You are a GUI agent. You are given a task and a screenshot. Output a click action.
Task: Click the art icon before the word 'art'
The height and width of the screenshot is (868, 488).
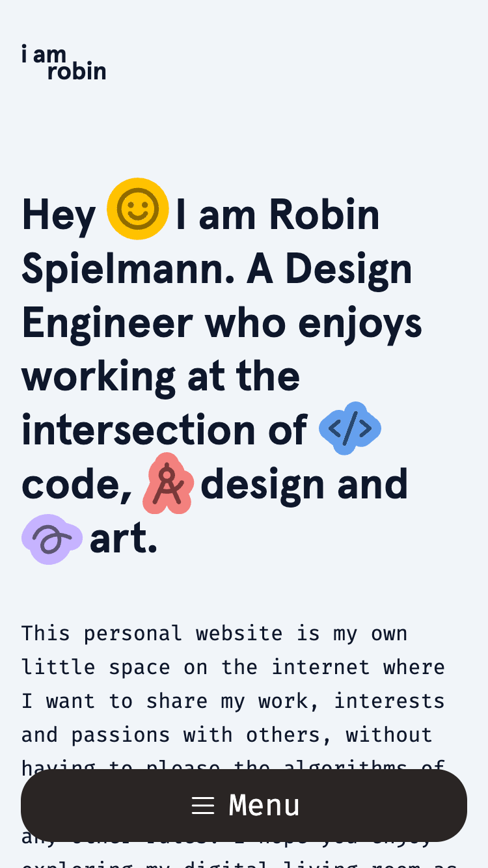pyautogui.click(x=52, y=539)
